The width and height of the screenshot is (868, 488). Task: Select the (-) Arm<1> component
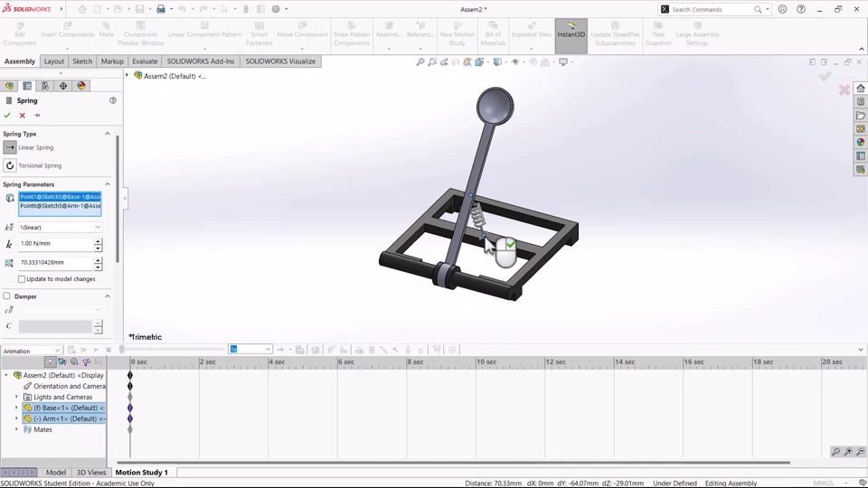64,418
